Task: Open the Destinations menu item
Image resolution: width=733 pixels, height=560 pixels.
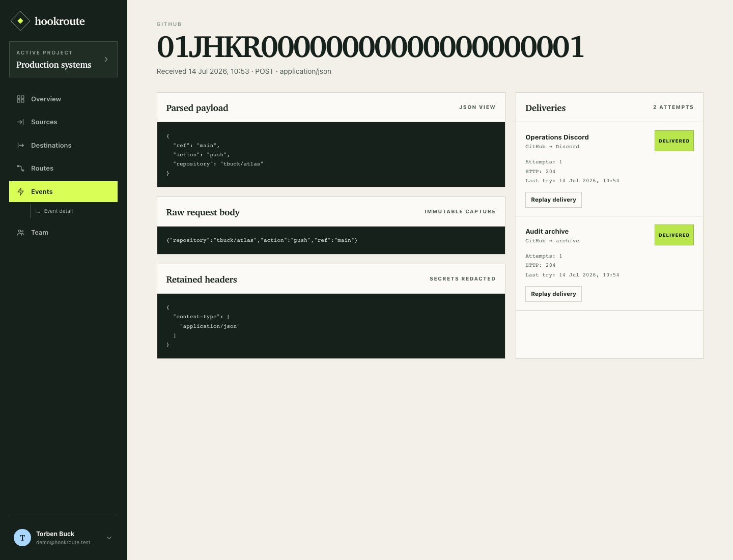Action: tap(63, 145)
